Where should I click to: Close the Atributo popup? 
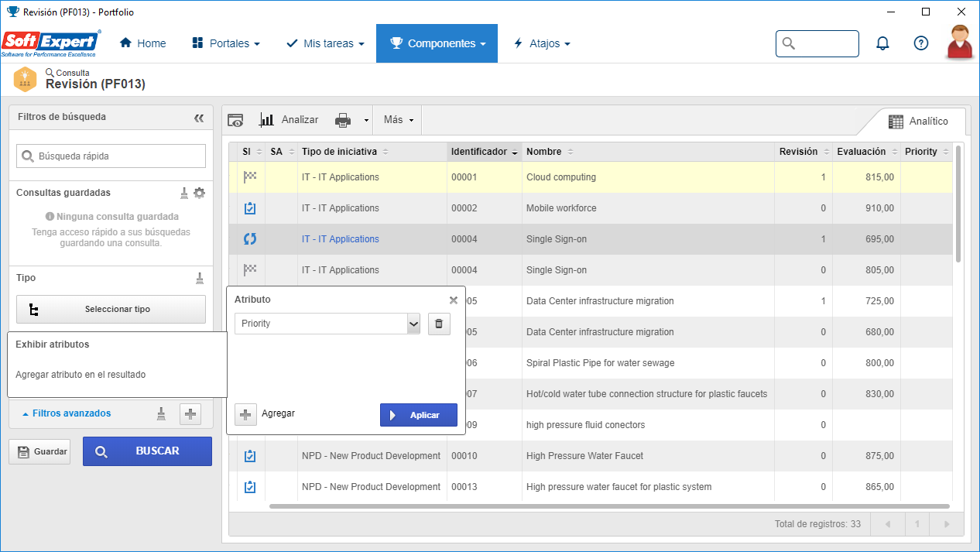(x=454, y=300)
